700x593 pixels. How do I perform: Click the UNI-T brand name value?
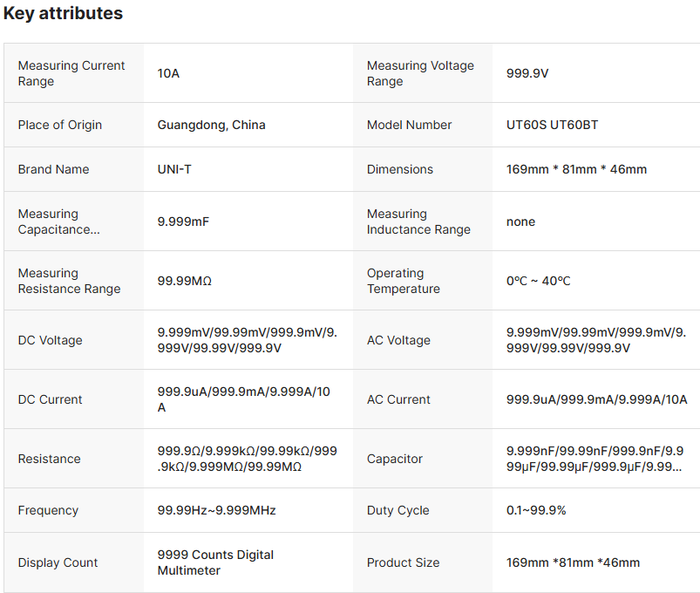pos(174,169)
